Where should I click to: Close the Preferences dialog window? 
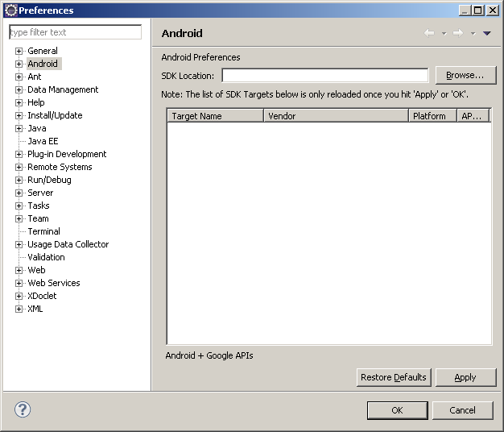click(493, 10)
